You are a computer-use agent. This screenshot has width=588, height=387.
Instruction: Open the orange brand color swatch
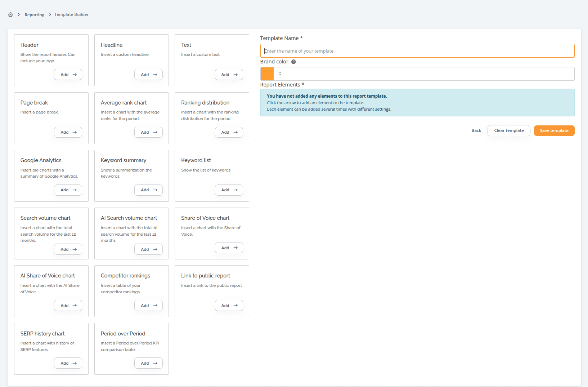pyautogui.click(x=267, y=74)
